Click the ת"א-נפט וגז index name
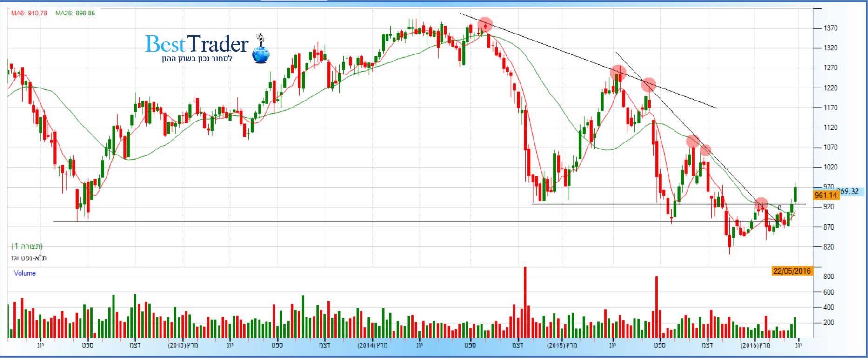 [28, 258]
